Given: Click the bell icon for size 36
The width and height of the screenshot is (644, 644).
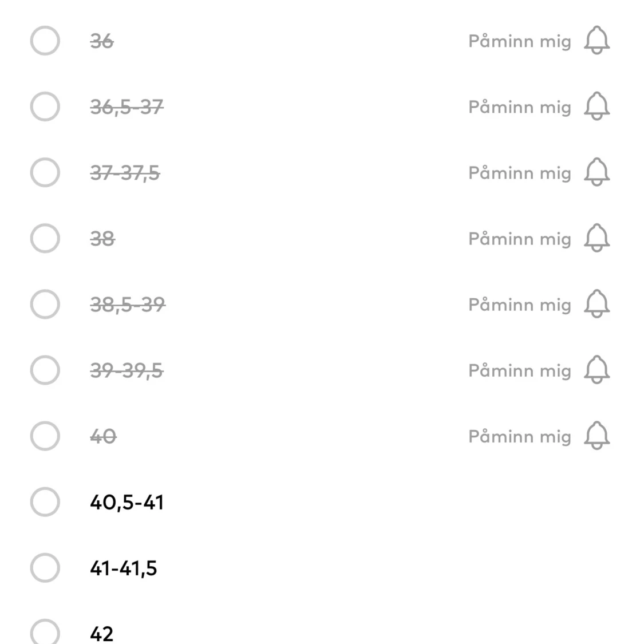Looking at the screenshot, I should (596, 41).
